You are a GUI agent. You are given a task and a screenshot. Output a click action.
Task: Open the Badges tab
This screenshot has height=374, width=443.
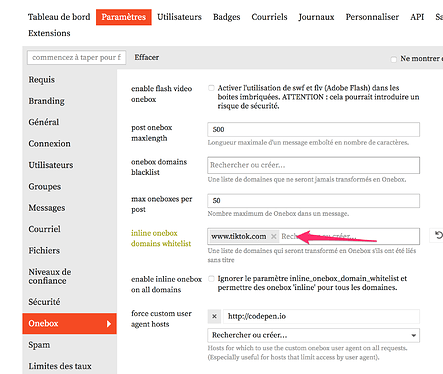227,17
